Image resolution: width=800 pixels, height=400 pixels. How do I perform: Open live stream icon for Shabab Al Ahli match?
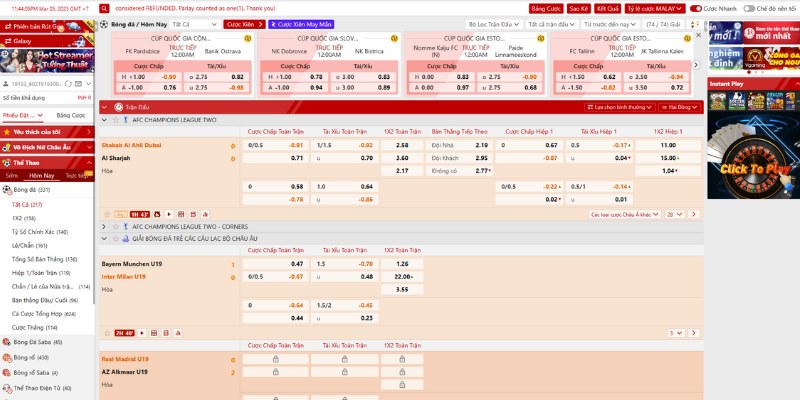pos(168,213)
